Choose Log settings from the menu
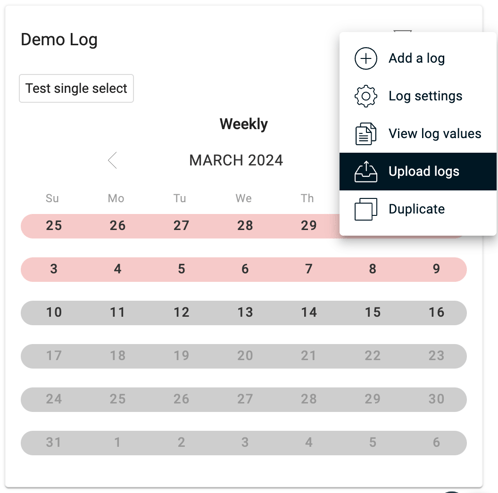Screen dimensions: 498x493 [x=418, y=96]
